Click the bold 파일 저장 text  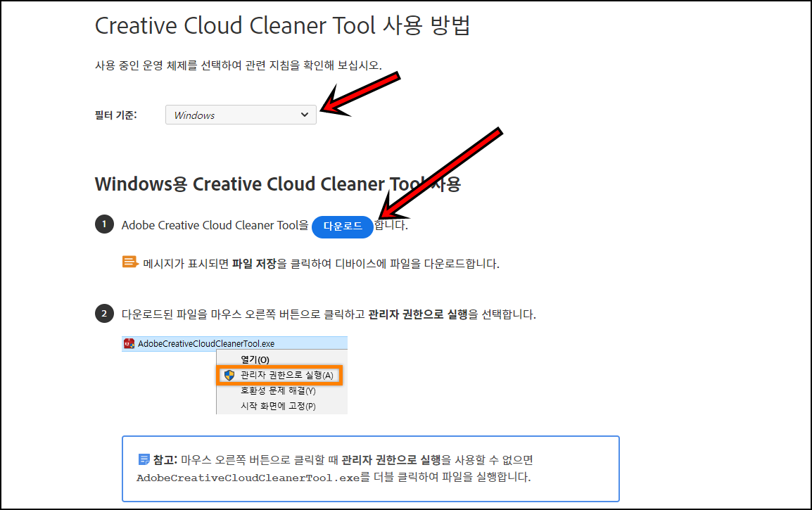tap(254, 264)
